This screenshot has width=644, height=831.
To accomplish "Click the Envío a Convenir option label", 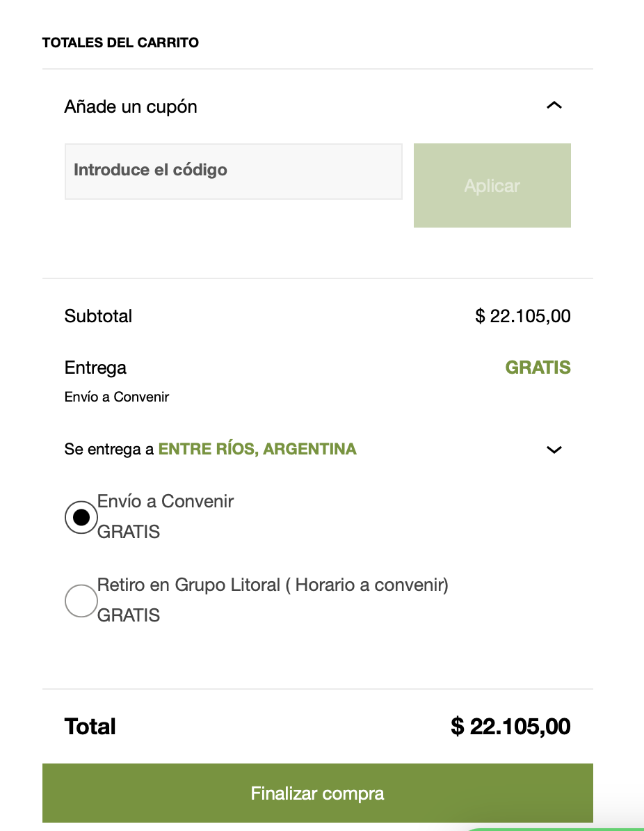I will coord(166,501).
